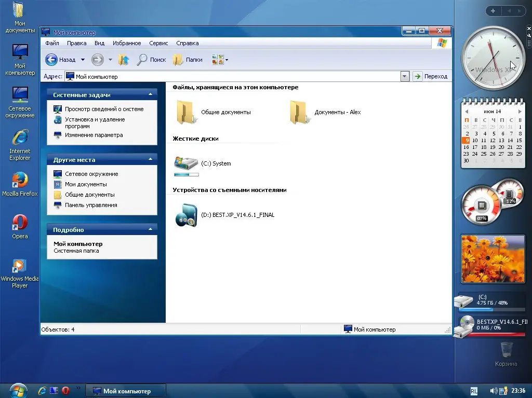Click the address bar field Мой компьютер

[x=232, y=77]
